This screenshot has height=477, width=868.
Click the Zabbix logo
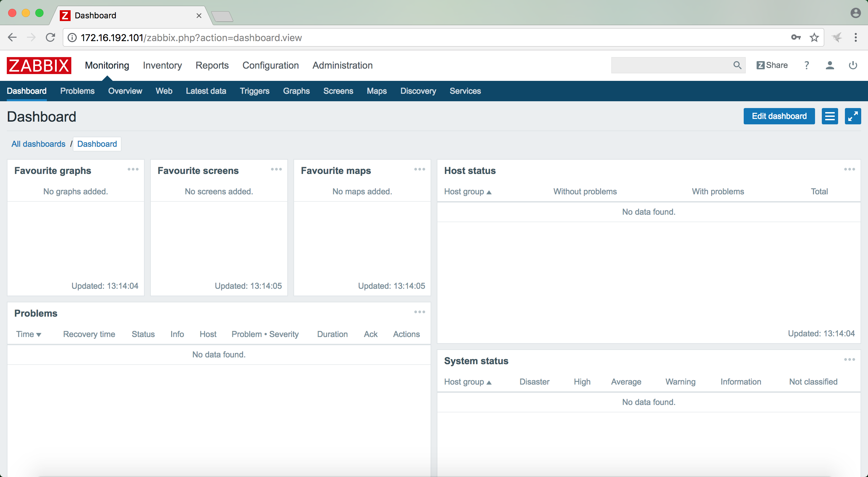39,65
